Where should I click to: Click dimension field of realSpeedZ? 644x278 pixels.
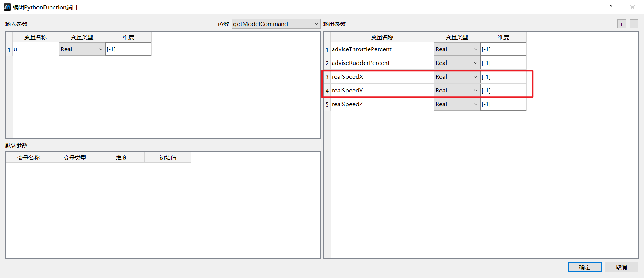point(503,104)
